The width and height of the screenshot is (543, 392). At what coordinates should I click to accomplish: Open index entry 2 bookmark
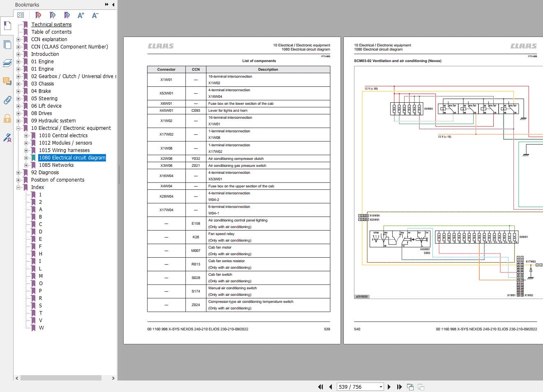tap(40, 202)
